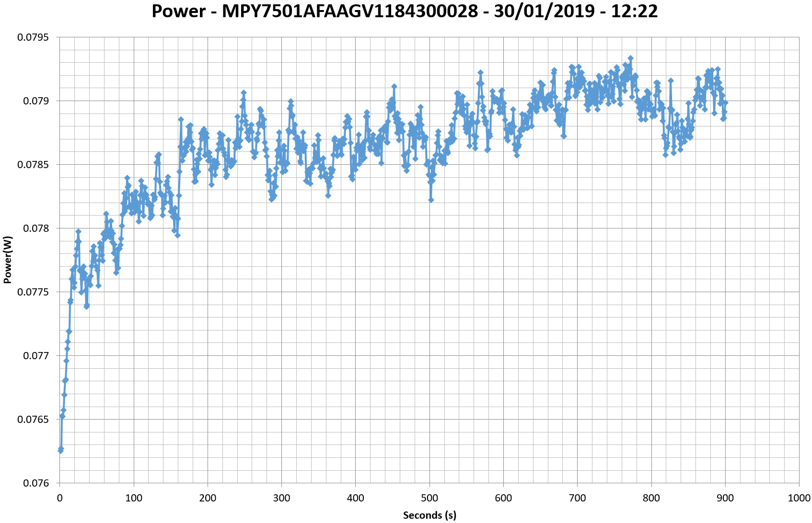Click the 'Seconds (s)' horizontal axis title

(x=429, y=515)
